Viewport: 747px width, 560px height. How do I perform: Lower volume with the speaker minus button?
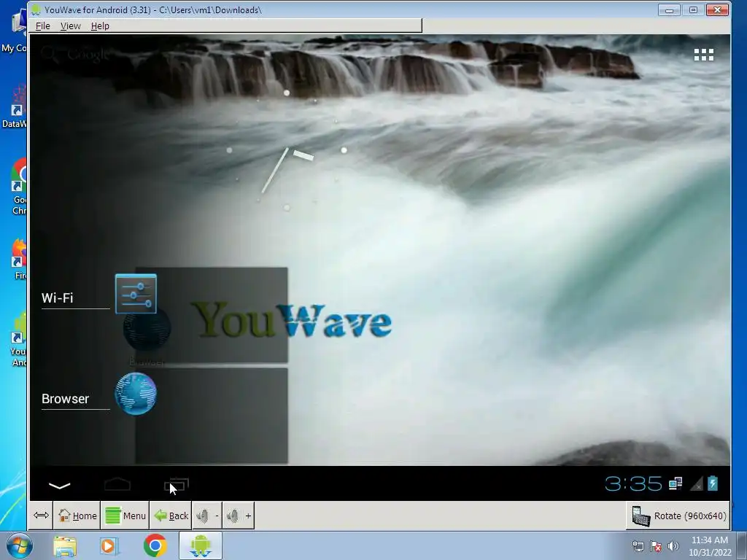point(207,516)
